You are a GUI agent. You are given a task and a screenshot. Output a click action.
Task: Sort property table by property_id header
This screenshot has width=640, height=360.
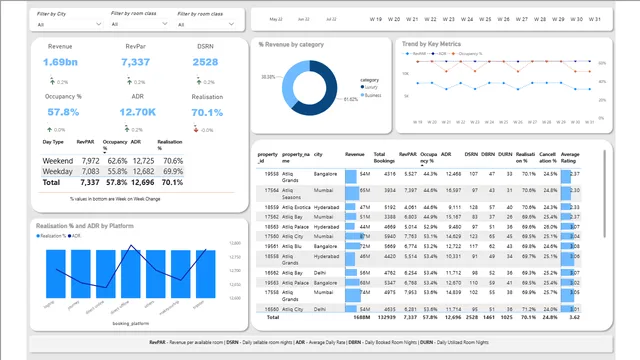[267, 158]
